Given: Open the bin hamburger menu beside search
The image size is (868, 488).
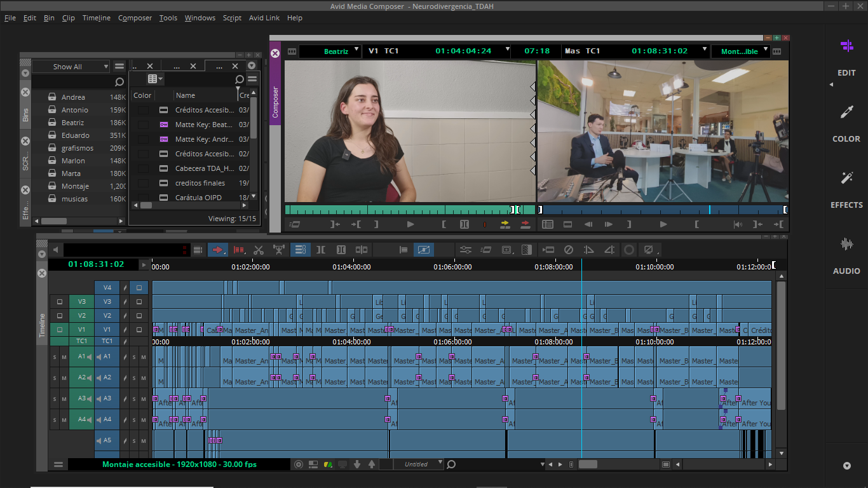Looking at the screenshot, I should tap(252, 79).
